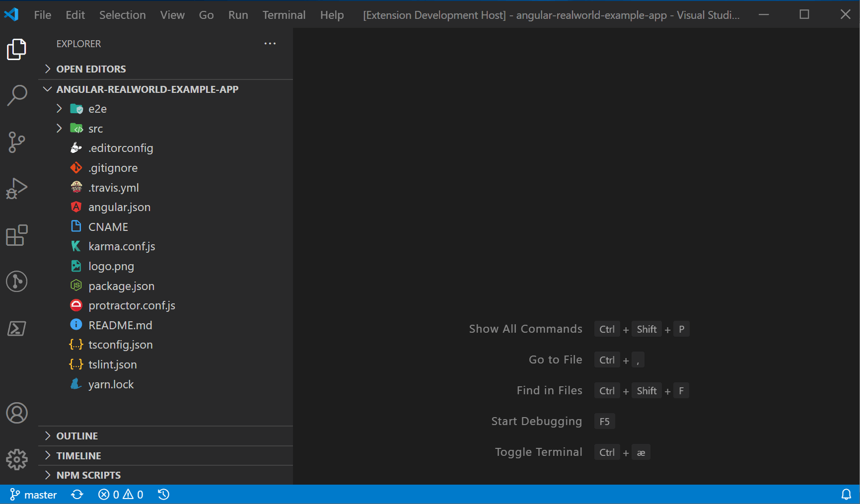The width and height of the screenshot is (860, 504).
Task: Expand the e2e folder
Action: (x=165, y=109)
